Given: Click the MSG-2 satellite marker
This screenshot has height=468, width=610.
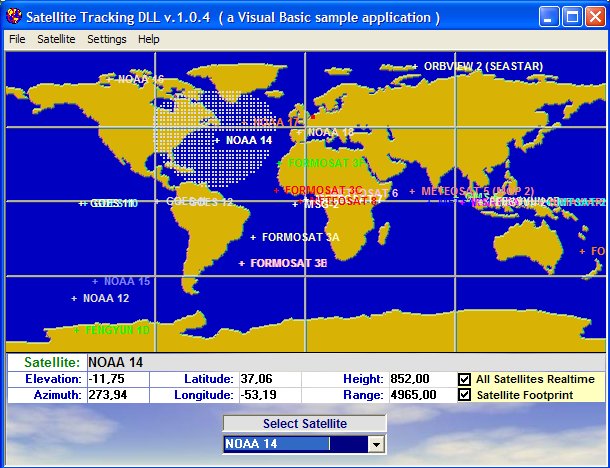Looking at the screenshot, I should tap(295, 205).
